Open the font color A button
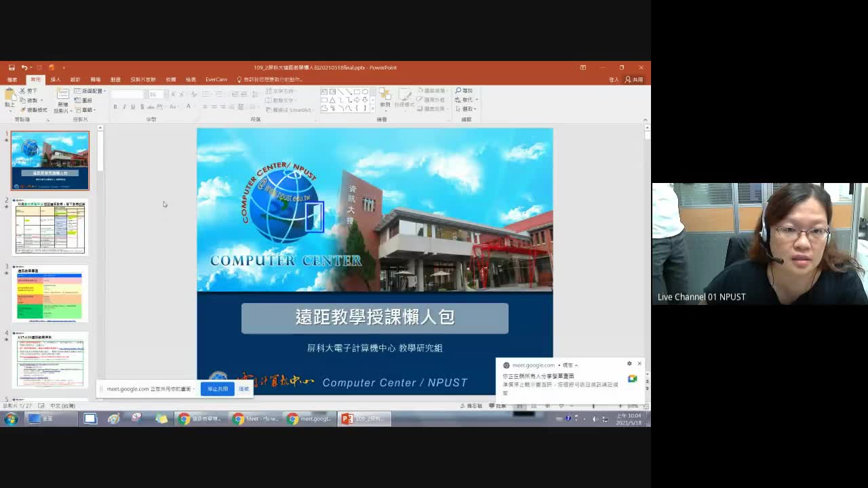 point(188,107)
